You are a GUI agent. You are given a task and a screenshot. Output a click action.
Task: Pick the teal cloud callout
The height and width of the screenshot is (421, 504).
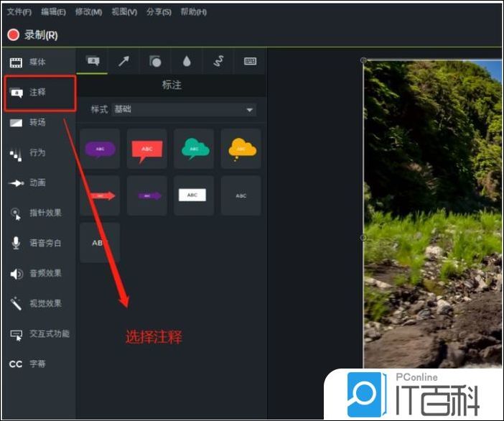coord(194,149)
